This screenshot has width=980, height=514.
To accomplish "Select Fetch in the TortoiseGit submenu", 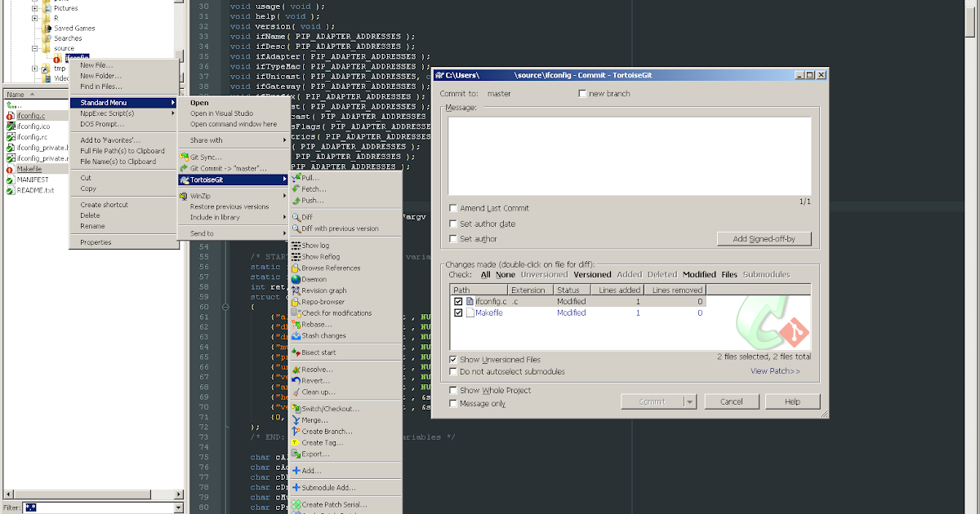I will pyautogui.click(x=310, y=188).
